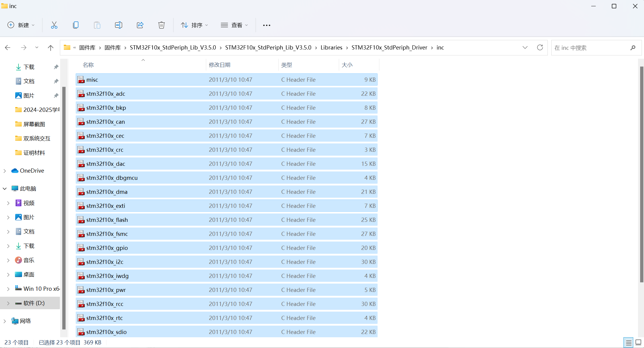Click the Copy icon in toolbar

[x=76, y=25]
